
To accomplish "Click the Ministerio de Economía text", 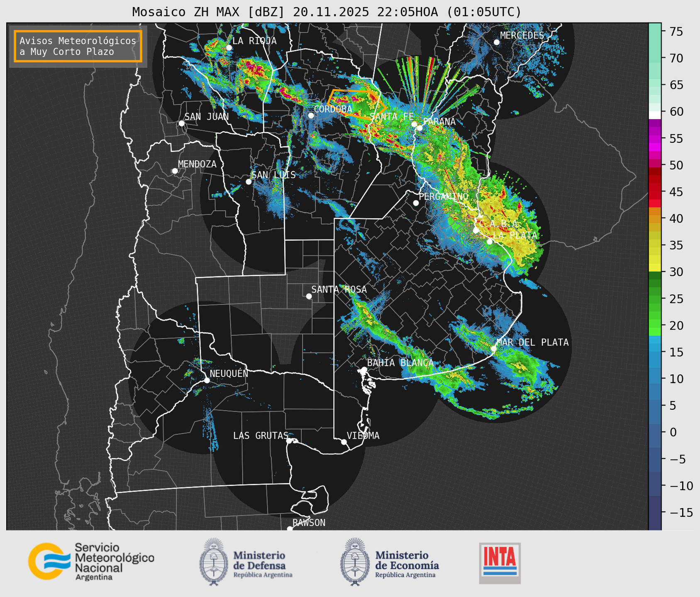I will coord(407,564).
